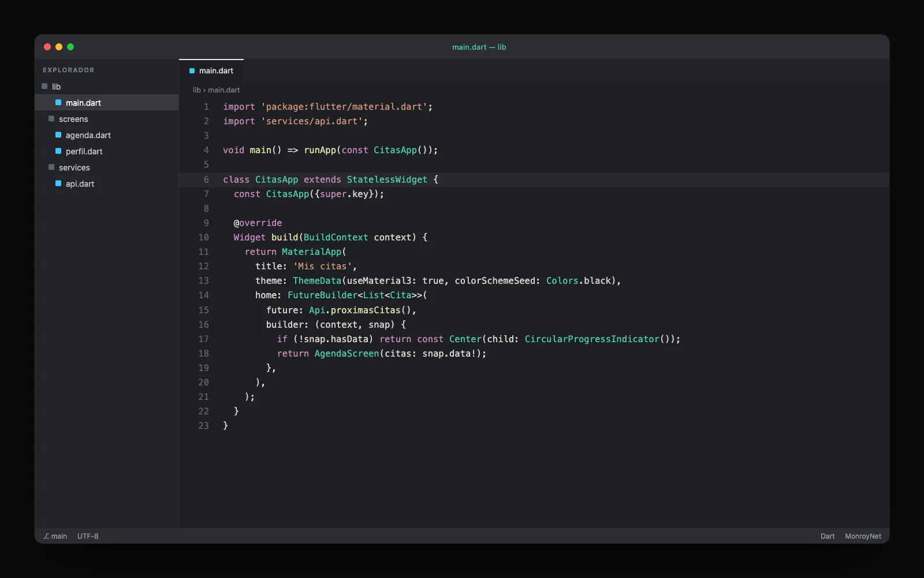The width and height of the screenshot is (924, 578).
Task: Click the perfil.dart file icon
Action: tap(58, 151)
